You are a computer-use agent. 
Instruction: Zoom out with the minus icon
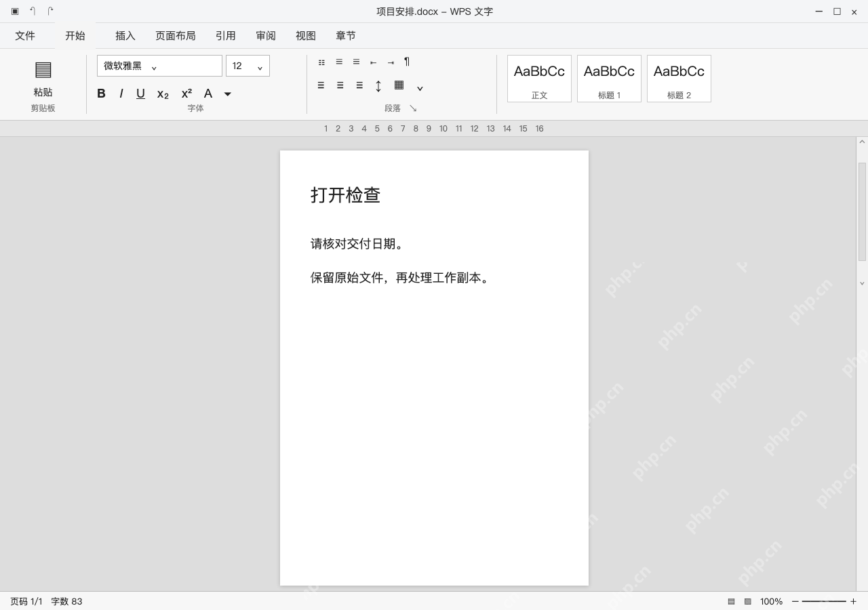pos(795,601)
